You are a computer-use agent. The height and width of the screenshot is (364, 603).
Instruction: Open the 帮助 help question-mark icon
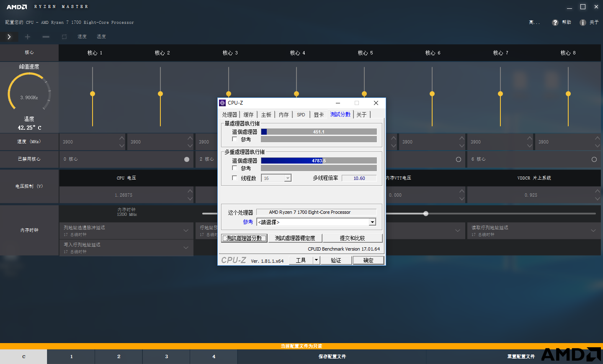[555, 23]
